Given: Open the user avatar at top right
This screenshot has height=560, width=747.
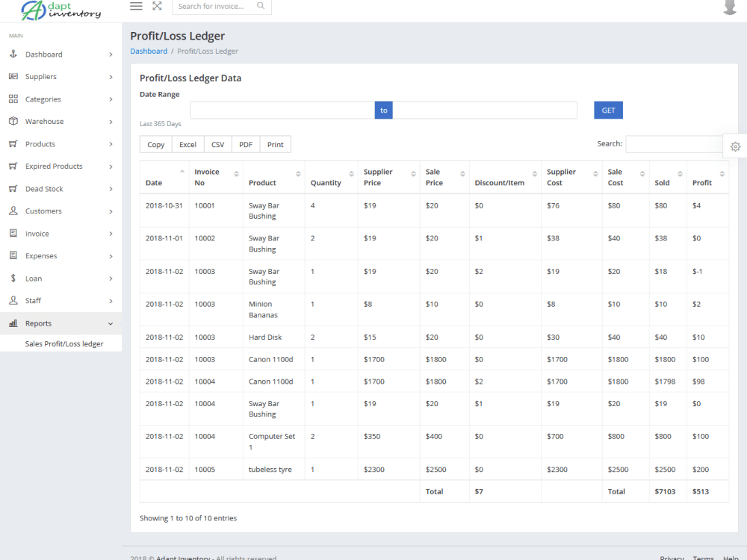Looking at the screenshot, I should coord(730,7).
